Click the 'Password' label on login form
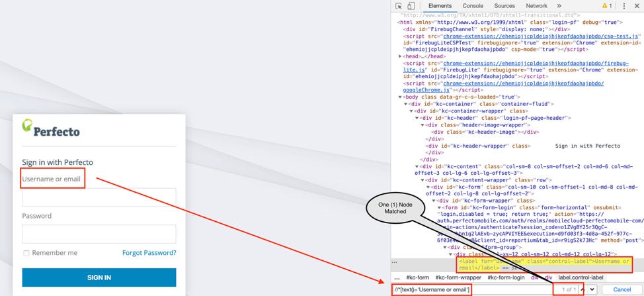 [x=37, y=216]
